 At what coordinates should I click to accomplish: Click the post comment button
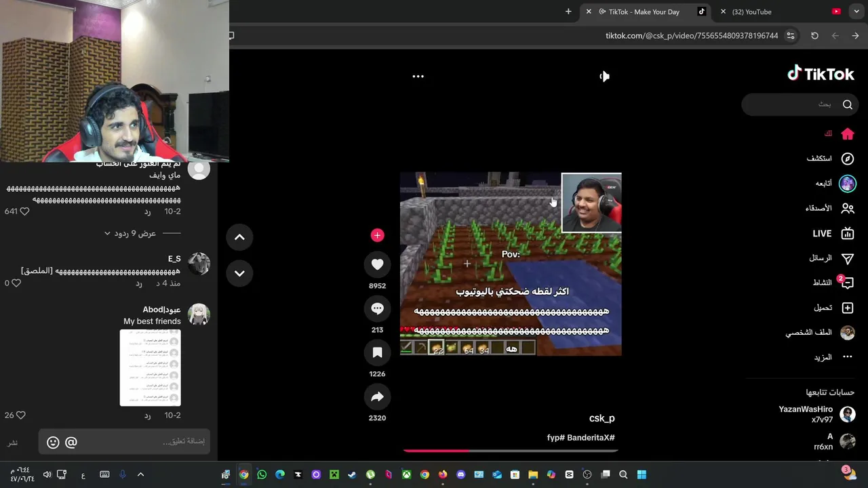pos(12,443)
